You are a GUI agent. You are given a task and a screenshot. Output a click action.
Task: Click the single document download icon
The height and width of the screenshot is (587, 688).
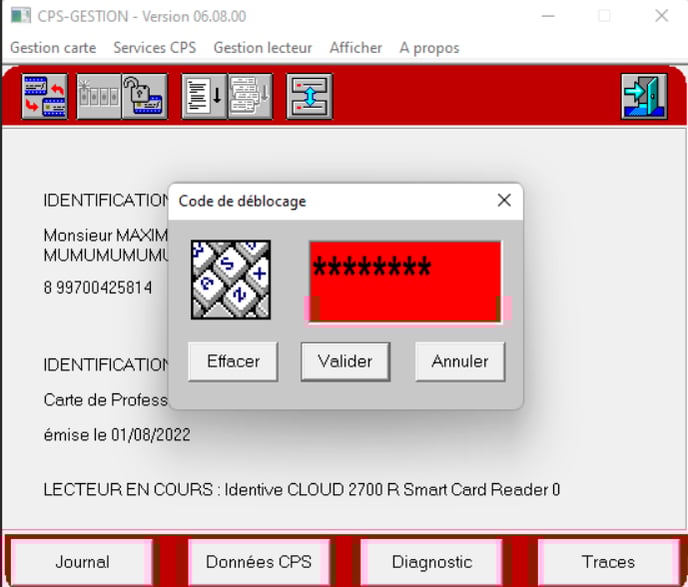point(204,96)
